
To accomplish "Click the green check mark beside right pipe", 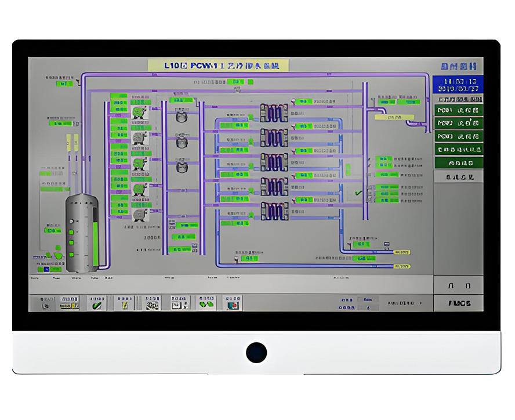I will (358, 192).
